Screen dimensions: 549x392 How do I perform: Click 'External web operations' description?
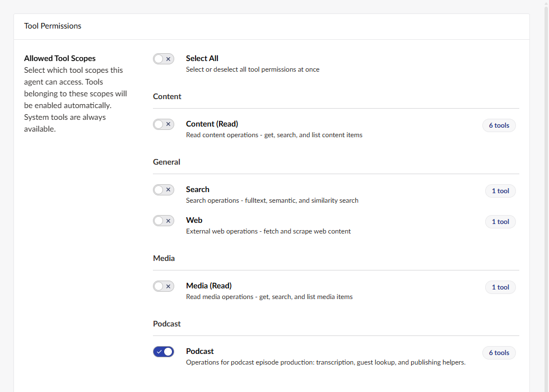pyautogui.click(x=268, y=231)
